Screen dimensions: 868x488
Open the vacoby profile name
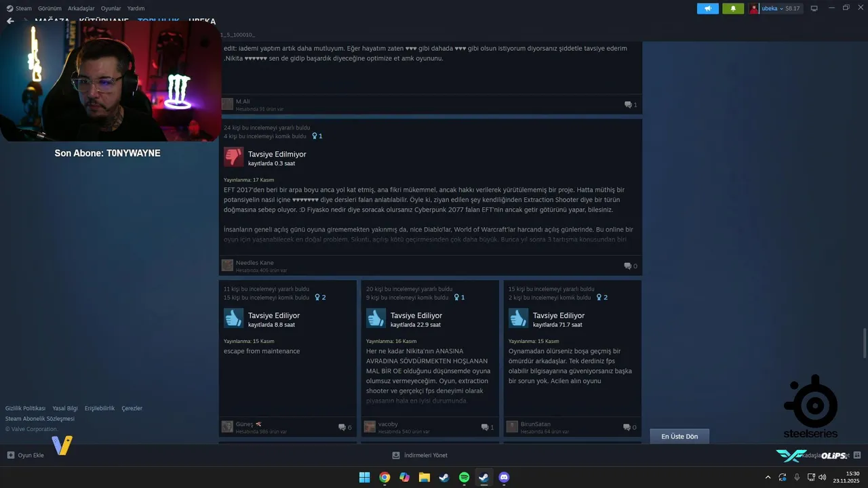point(388,424)
